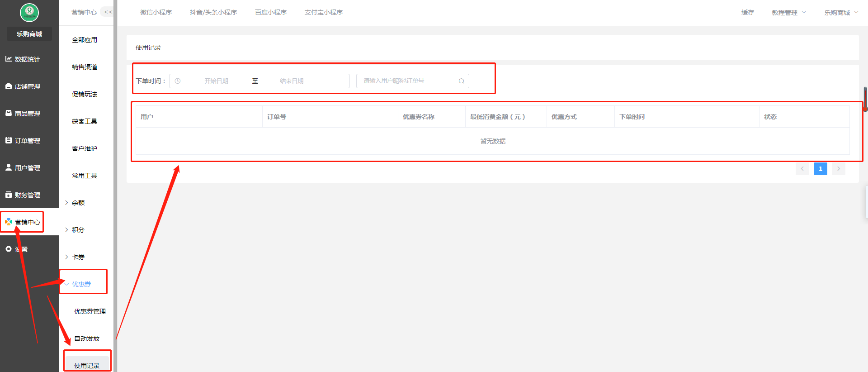Open 全部应用 in the submenu
The width and height of the screenshot is (868, 372).
coord(85,40)
